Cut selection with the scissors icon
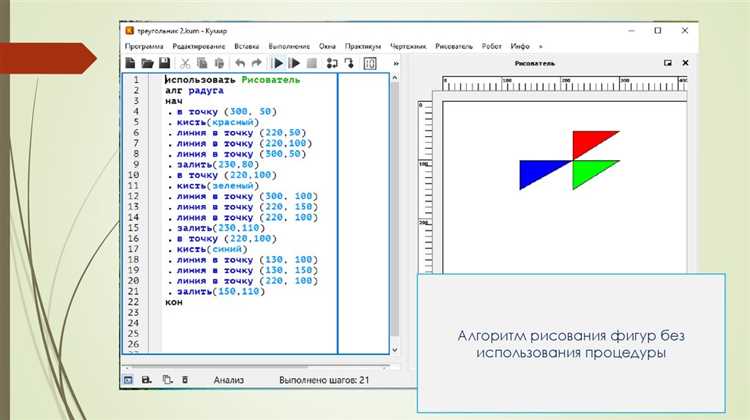The height and width of the screenshot is (420, 750). click(185, 63)
